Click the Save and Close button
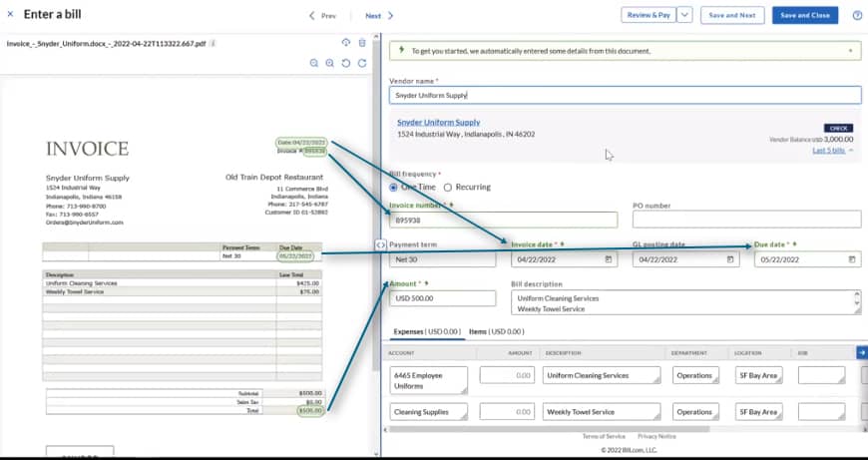This screenshot has height=460, width=868. pyautogui.click(x=805, y=16)
